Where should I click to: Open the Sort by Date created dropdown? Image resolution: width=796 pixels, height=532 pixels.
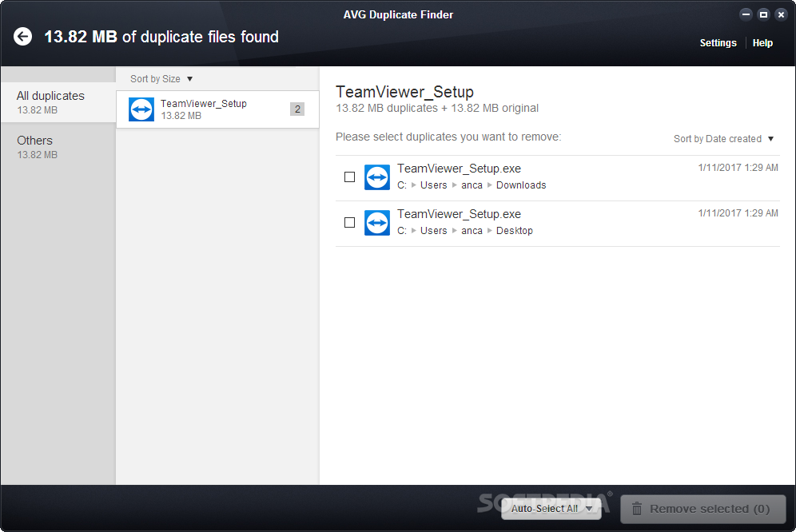(x=723, y=138)
